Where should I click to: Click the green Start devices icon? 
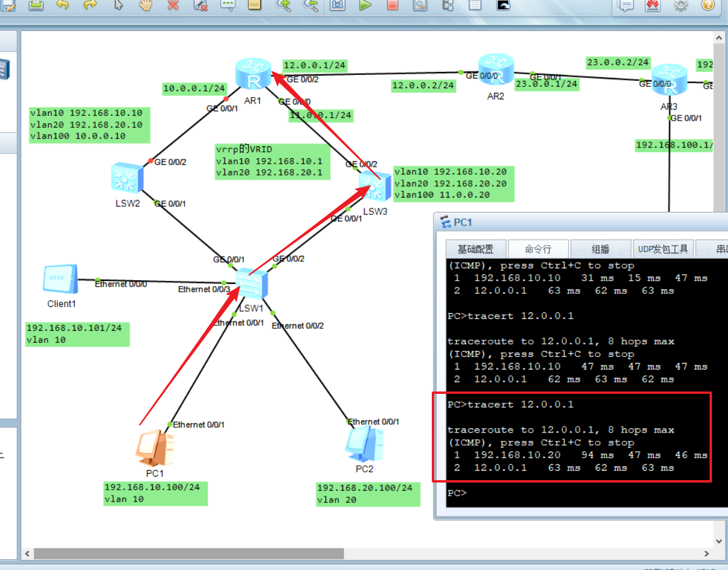365,7
